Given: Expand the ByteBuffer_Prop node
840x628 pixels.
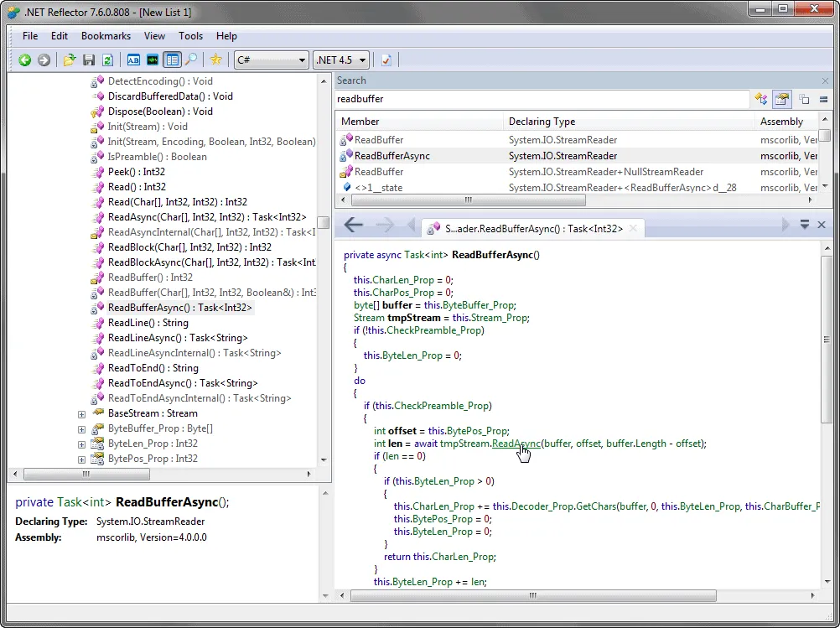Looking at the screenshot, I should click(x=80, y=428).
